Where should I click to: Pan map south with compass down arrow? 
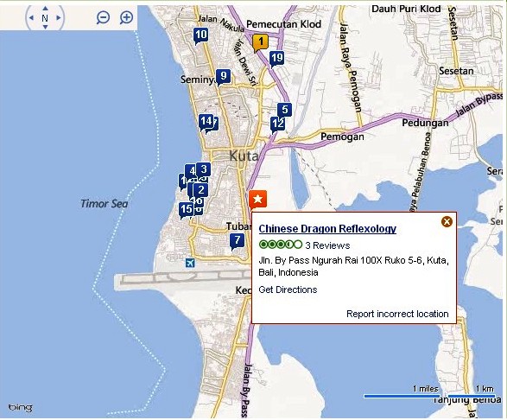[45, 27]
